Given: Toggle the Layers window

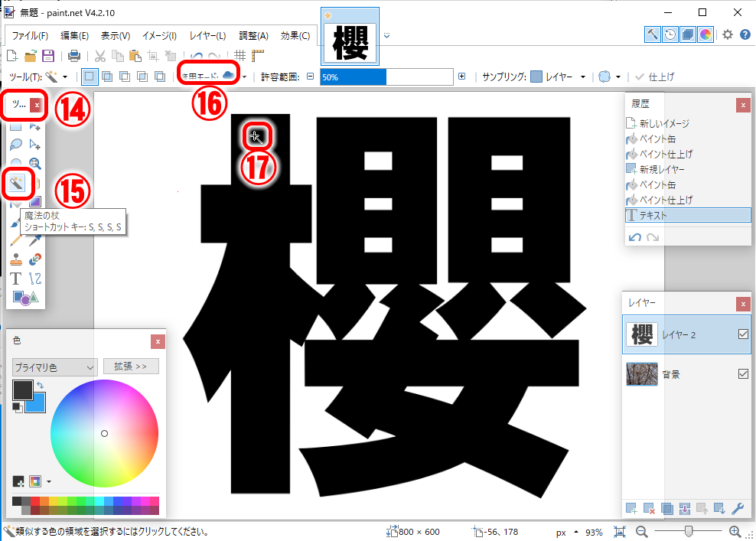Looking at the screenshot, I should (688, 34).
